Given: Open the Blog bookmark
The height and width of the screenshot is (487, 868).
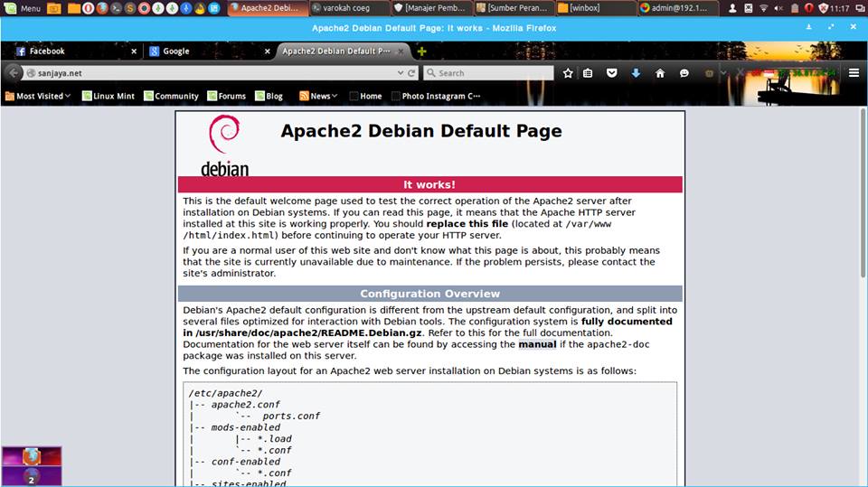Looking at the screenshot, I should [x=269, y=96].
